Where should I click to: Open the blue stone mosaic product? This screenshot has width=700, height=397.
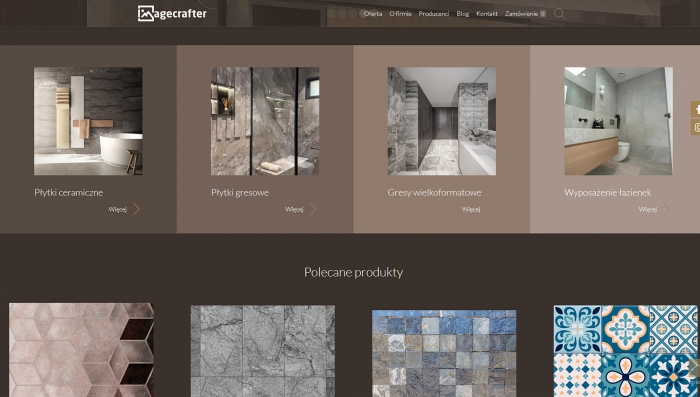click(444, 353)
